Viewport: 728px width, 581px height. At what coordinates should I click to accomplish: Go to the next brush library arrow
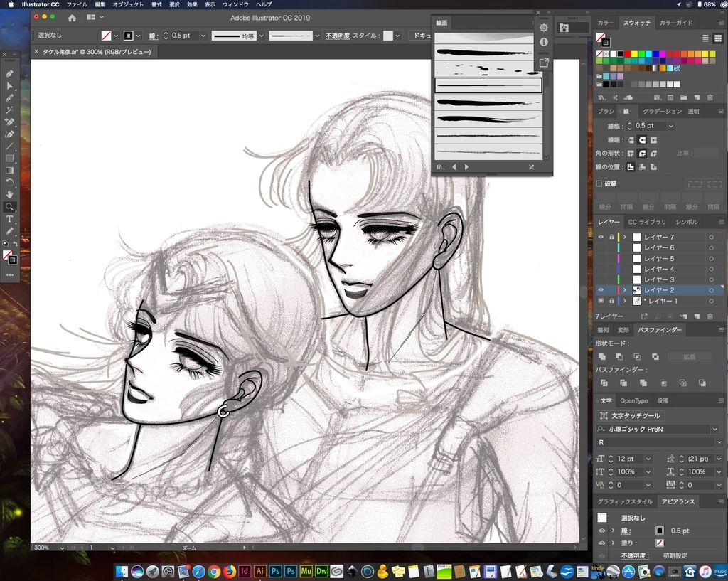[x=466, y=167]
